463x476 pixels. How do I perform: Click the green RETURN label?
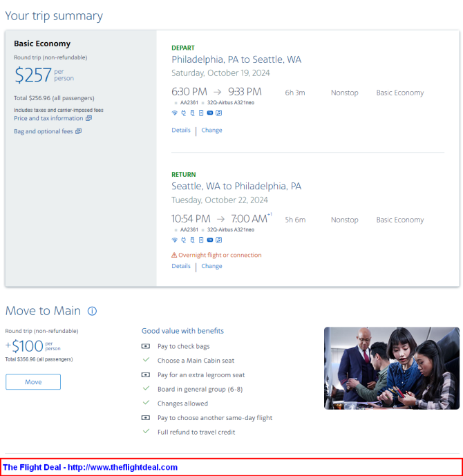[184, 175]
